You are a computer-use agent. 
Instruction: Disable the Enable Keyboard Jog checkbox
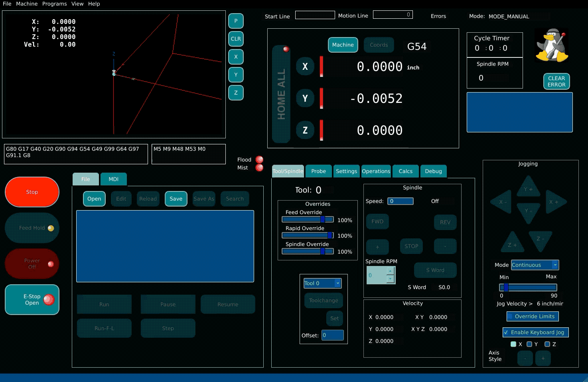coord(506,333)
